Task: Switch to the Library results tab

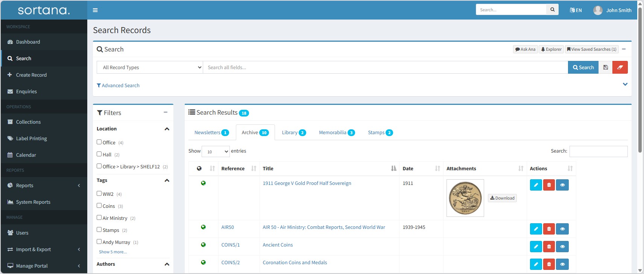Action: [294, 133]
